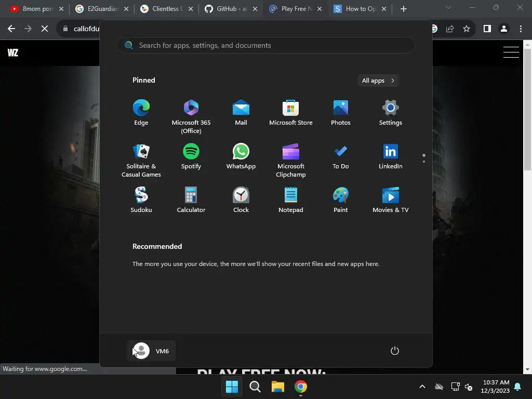Open Microsoft Store
Screen dimensions: 532x399
(x=291, y=113)
